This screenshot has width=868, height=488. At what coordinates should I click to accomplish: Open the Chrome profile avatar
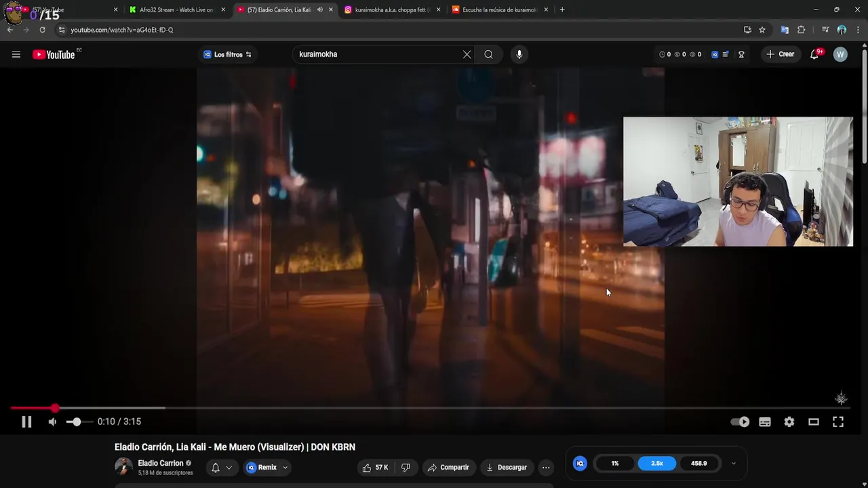pos(842,30)
